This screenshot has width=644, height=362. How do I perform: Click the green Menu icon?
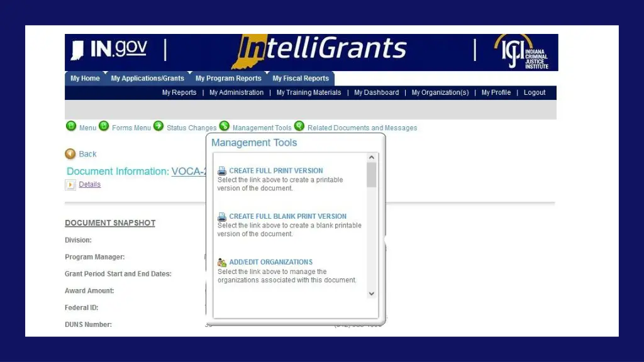point(71,126)
